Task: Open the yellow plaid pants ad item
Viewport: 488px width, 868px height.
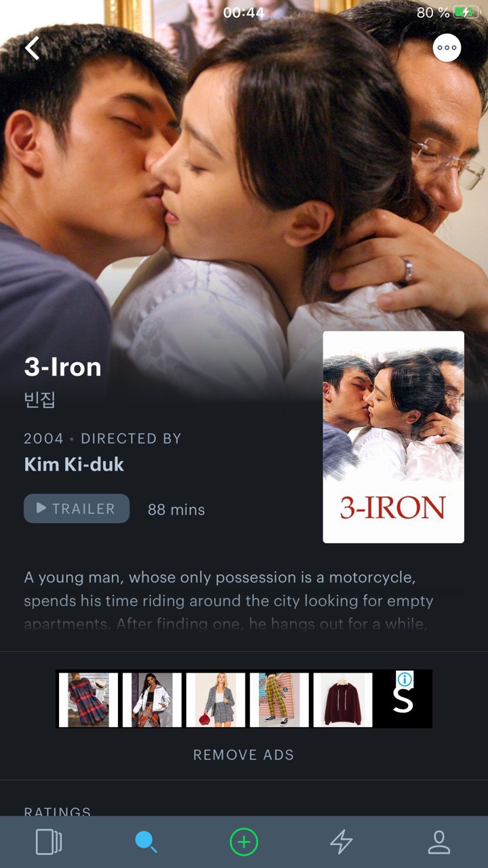Action: (x=279, y=699)
